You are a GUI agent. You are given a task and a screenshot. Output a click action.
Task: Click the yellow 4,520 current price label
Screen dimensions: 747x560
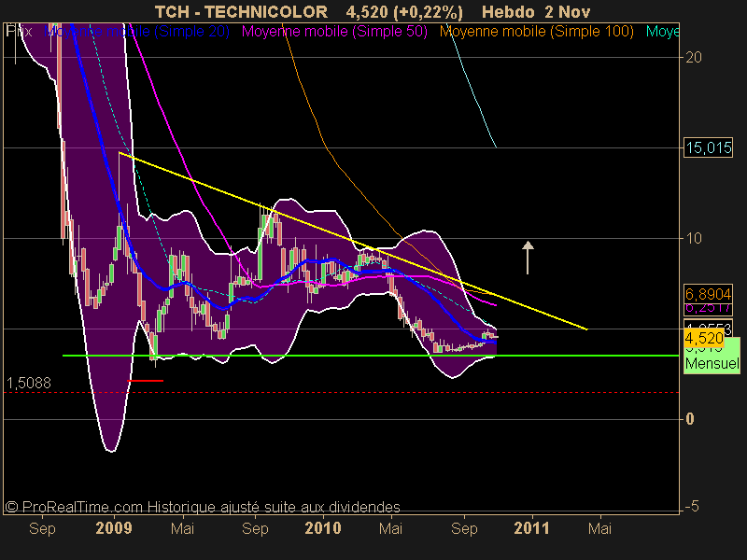point(704,339)
